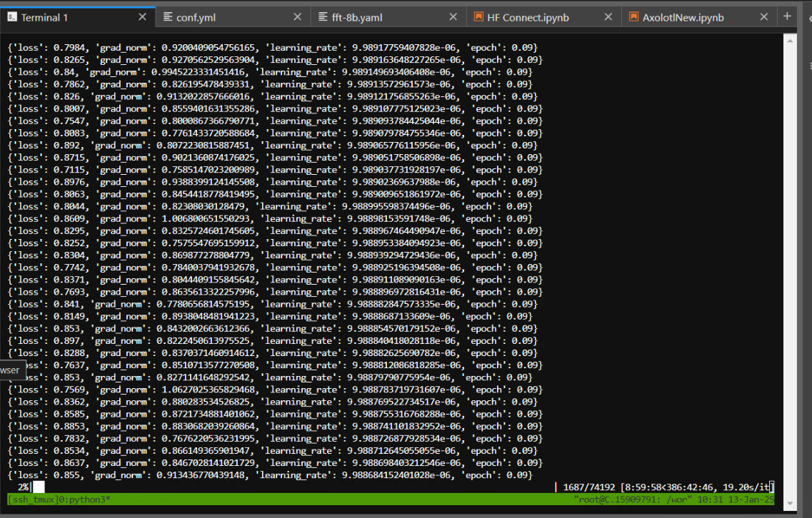Screen dimensions: 812x518
Task: Click the terminal scrollbar down arrow
Action: tap(790, 504)
